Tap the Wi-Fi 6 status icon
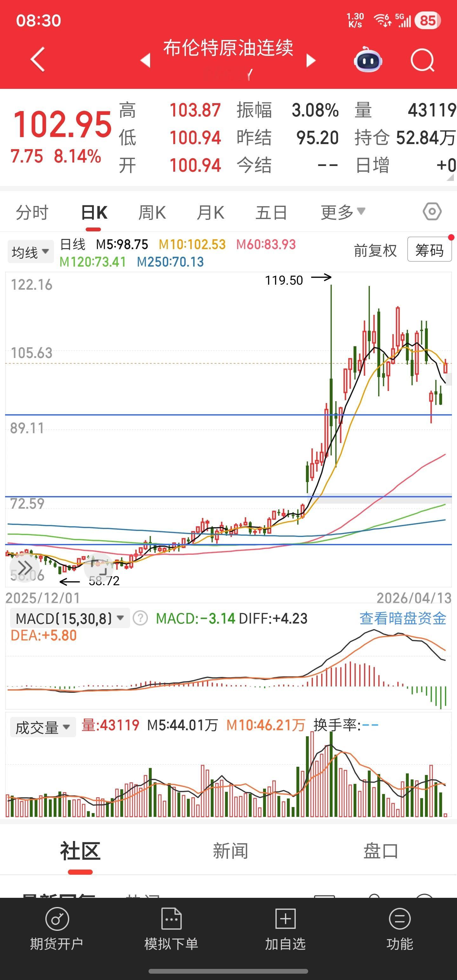 [x=382, y=20]
